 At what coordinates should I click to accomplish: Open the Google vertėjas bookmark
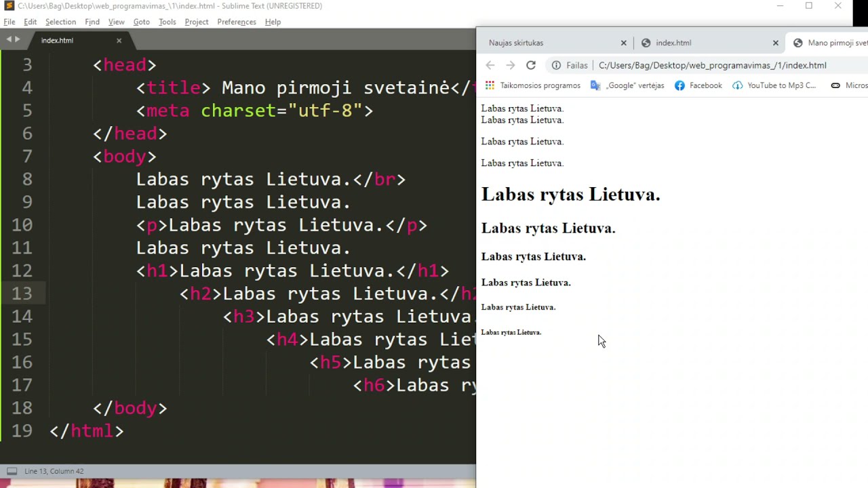(629, 85)
